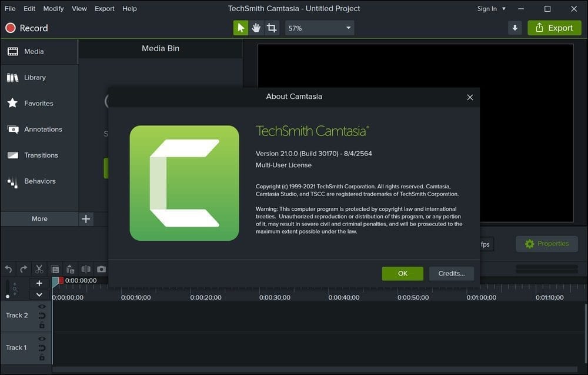This screenshot has height=375, width=588.
Task: Click the 0:00:30;00 mark on timeline ruler
Action: (x=275, y=297)
